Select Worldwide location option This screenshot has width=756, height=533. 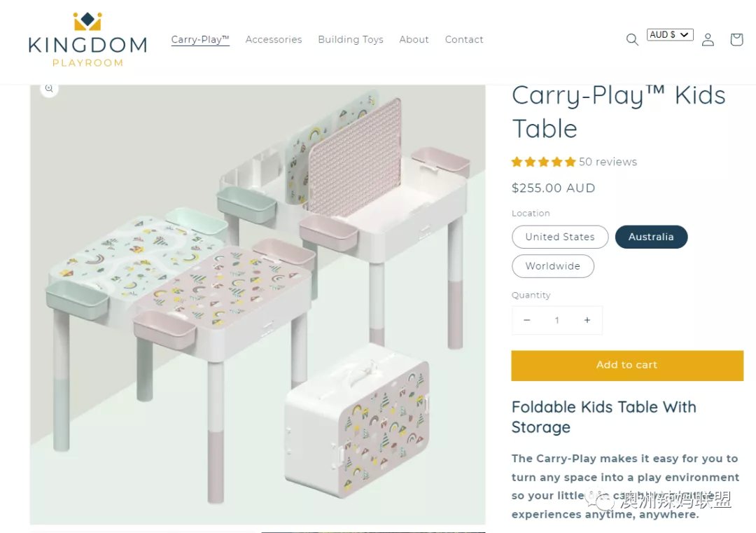[553, 266]
